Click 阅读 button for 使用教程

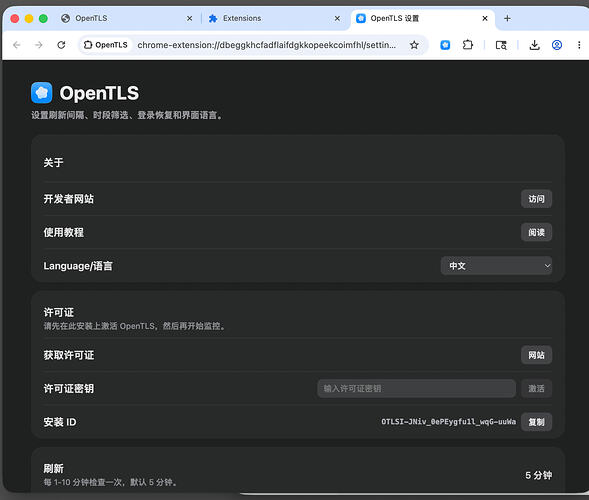coord(536,232)
